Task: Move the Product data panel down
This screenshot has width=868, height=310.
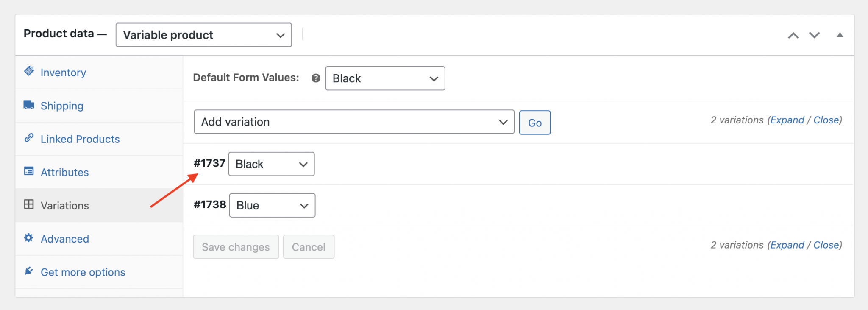Action: (x=814, y=35)
